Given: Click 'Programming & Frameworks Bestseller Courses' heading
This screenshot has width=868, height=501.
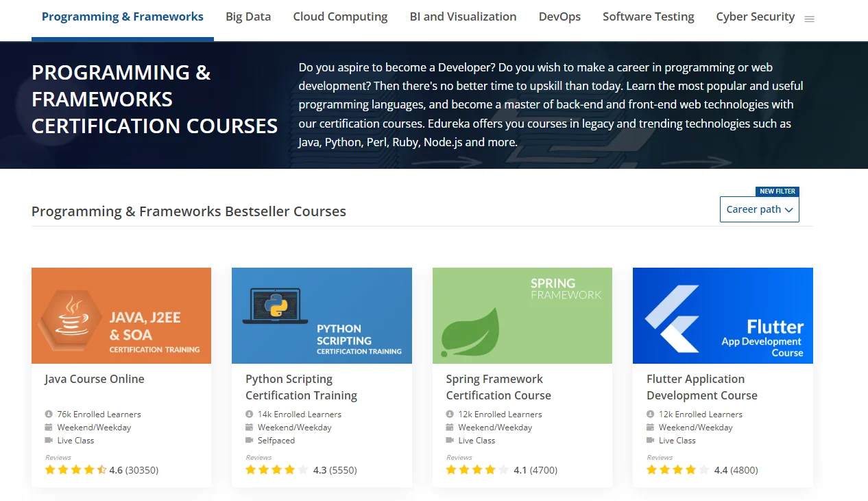Looking at the screenshot, I should coord(189,211).
